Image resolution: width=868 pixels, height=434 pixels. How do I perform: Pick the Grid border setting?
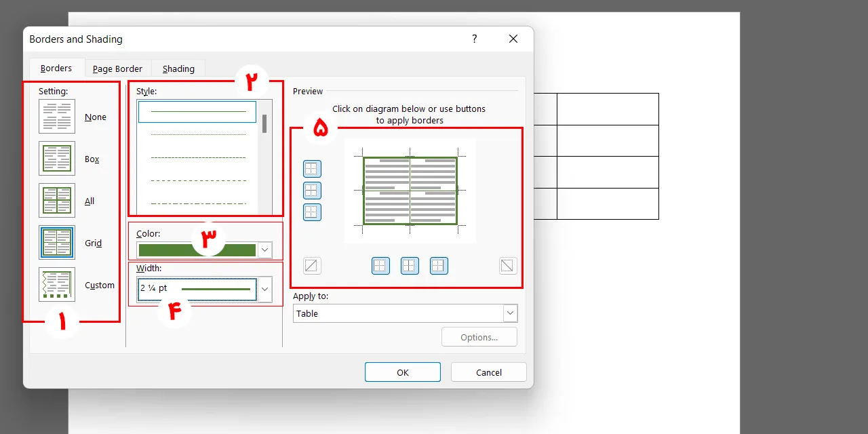(x=57, y=243)
